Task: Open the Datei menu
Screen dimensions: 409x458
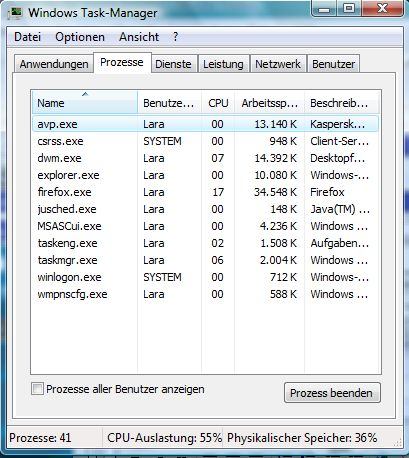Action: 27,37
